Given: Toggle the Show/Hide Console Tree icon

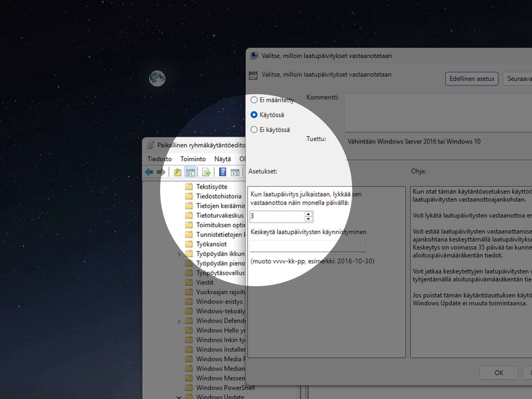Looking at the screenshot, I should tap(190, 172).
